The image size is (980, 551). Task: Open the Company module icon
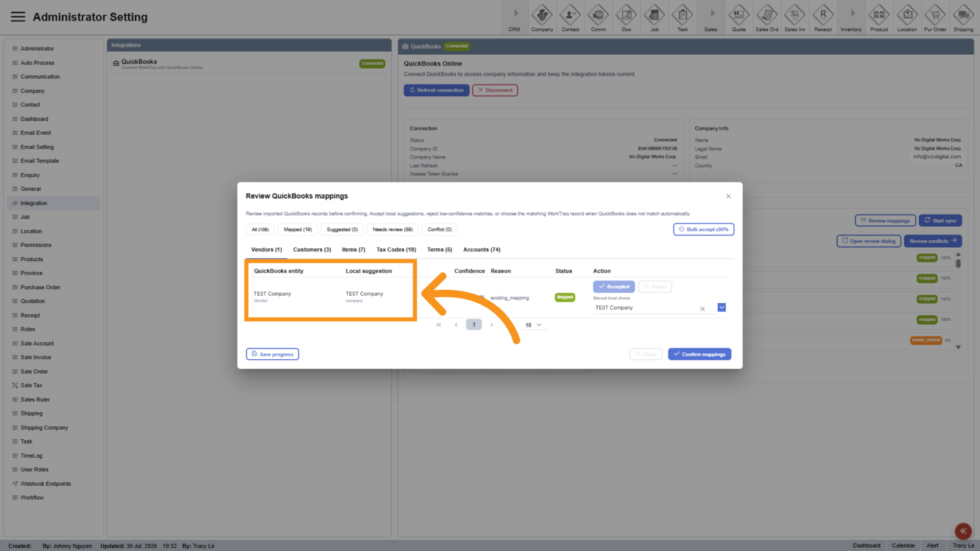(542, 17)
